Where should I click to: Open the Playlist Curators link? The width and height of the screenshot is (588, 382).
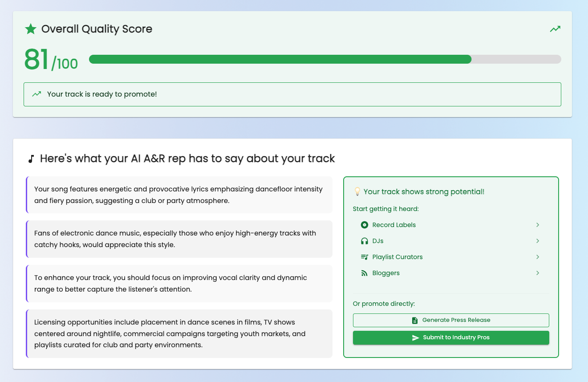tap(397, 257)
